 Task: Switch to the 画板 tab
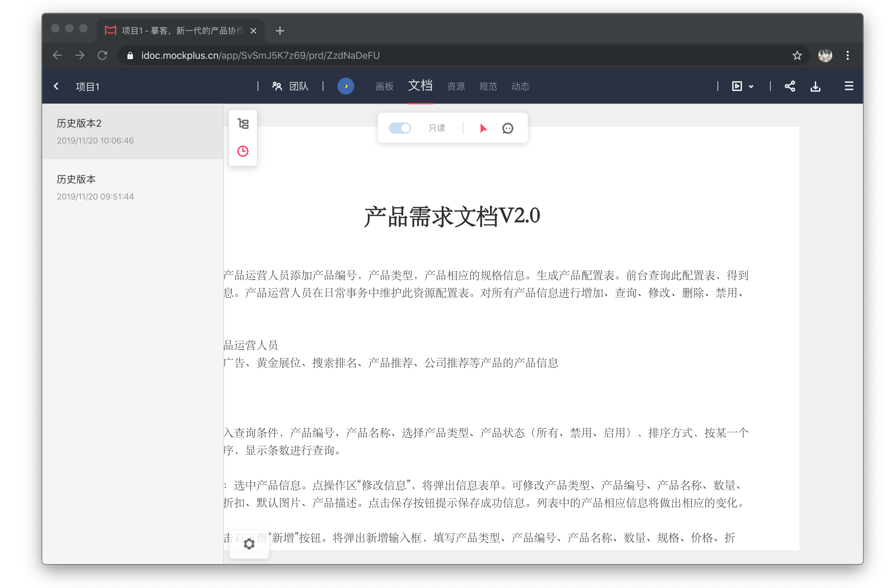[384, 86]
